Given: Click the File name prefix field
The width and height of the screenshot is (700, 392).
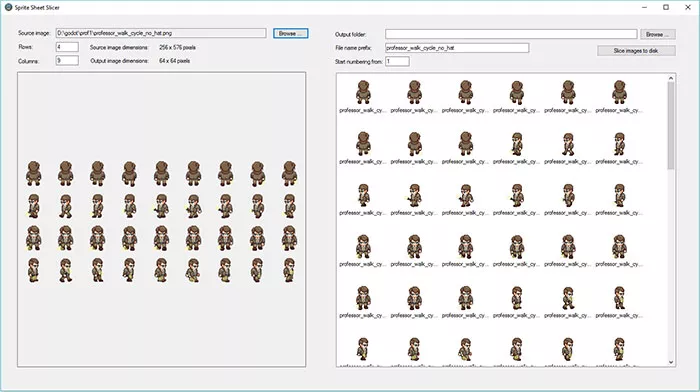Looking at the screenshot, I should 457,48.
